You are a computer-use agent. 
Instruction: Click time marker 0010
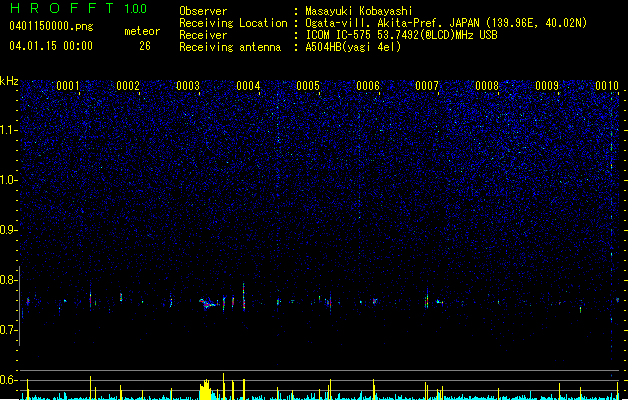[607, 86]
